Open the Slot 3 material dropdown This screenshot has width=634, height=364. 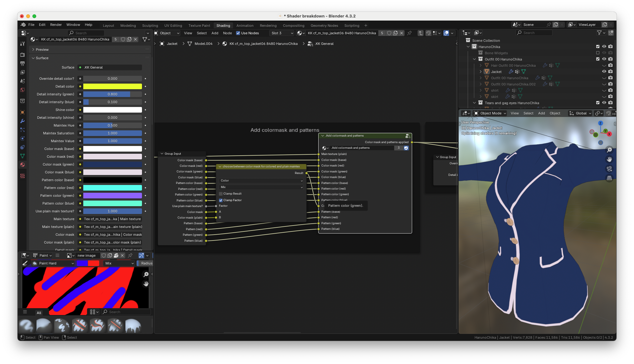(x=282, y=33)
